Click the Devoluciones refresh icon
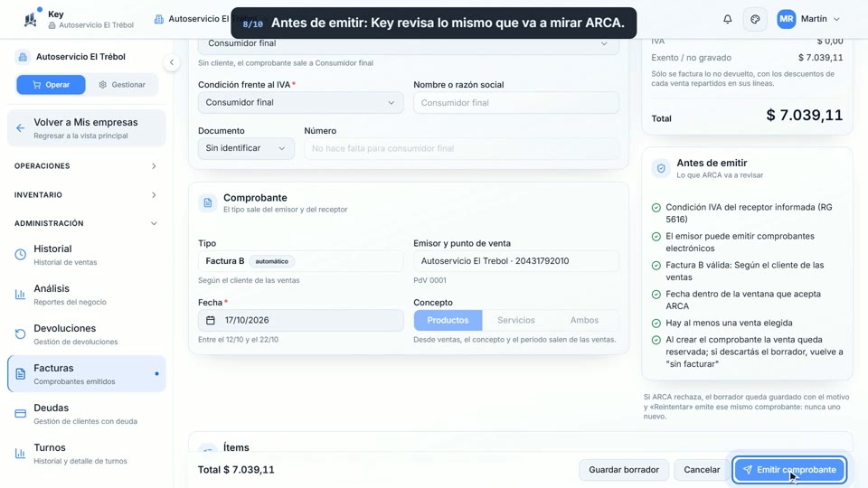Screen dimensions: 868x488 click(21, 334)
